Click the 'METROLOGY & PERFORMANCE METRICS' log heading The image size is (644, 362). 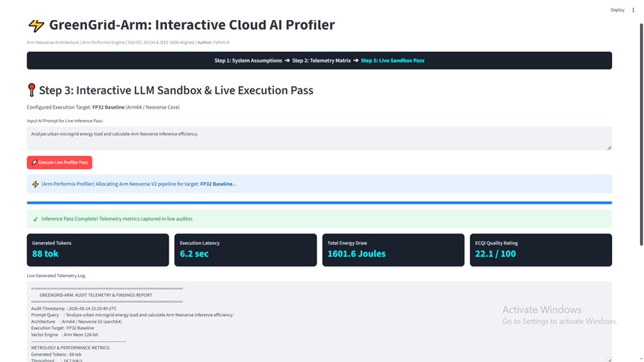click(x=70, y=348)
